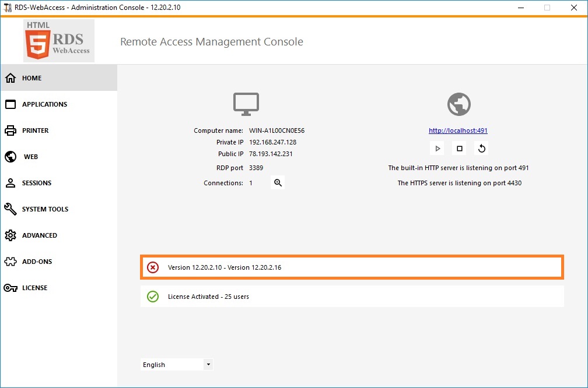The image size is (588, 388).
Task: Select public IP 78.193.142.231
Action: (271, 154)
